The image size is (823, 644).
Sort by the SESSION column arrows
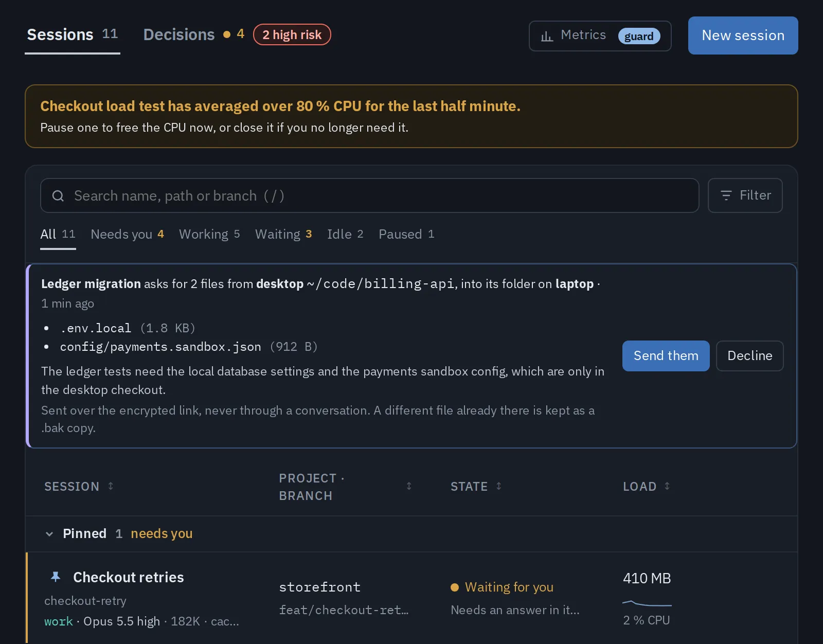click(x=111, y=486)
